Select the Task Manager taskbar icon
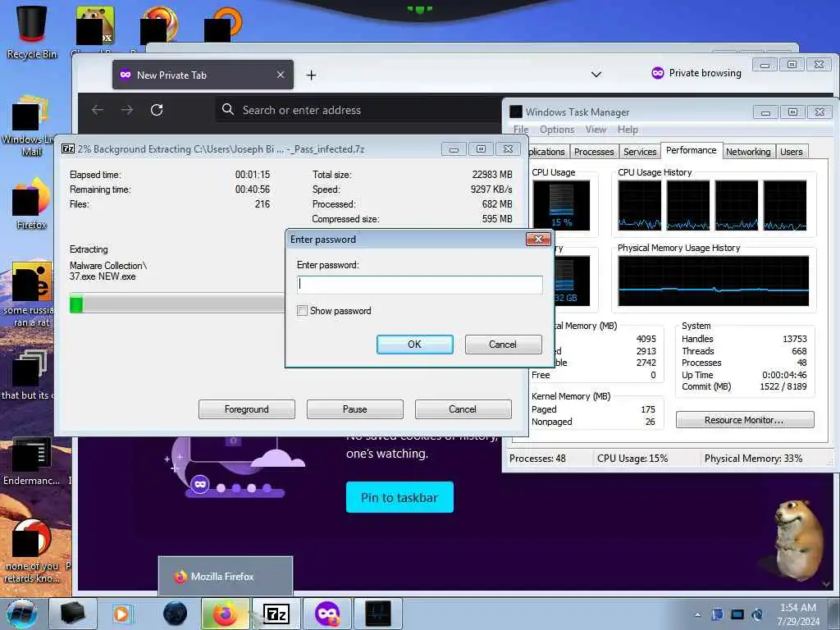This screenshot has width=840, height=630. [x=377, y=614]
